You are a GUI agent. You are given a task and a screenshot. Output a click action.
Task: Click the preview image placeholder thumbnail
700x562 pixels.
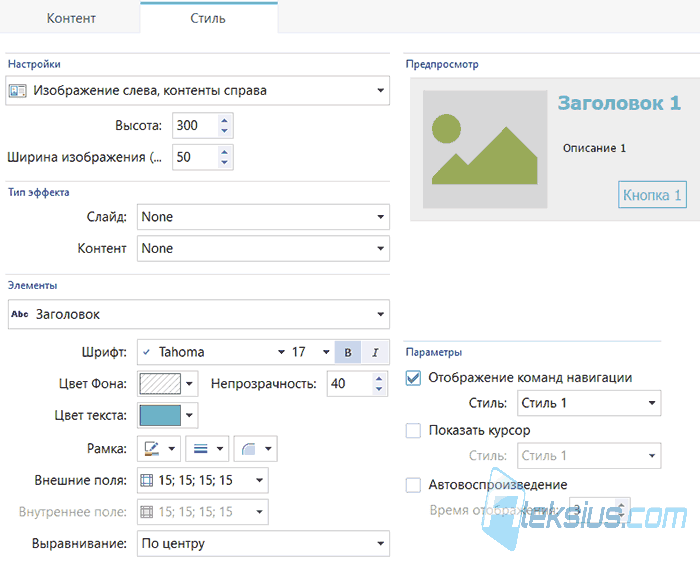tap(485, 150)
